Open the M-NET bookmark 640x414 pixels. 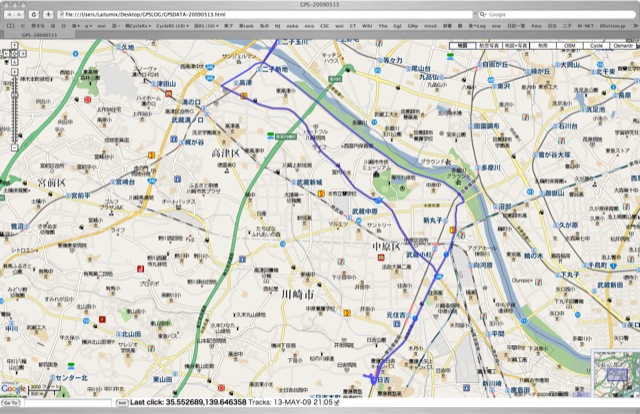[586, 26]
